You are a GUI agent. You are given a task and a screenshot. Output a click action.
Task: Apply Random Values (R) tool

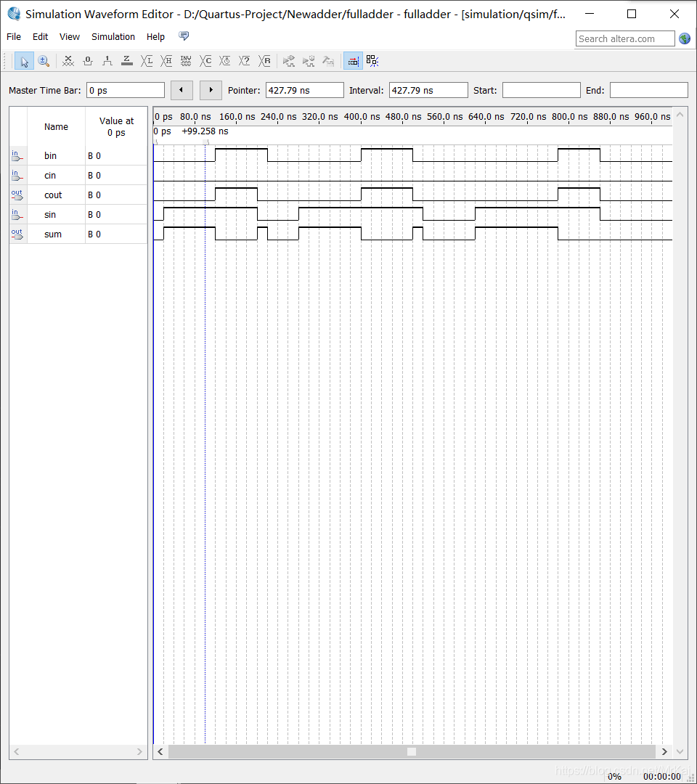[264, 62]
